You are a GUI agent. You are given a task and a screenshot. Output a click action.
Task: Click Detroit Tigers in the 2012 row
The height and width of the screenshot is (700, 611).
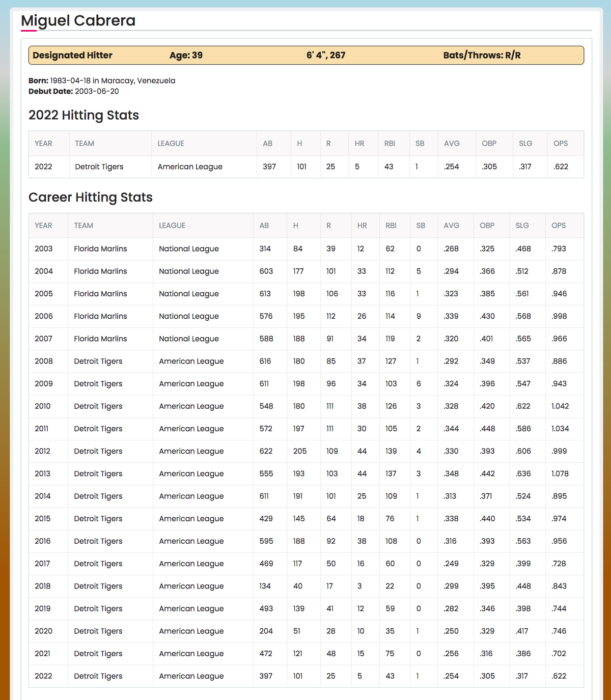(x=98, y=451)
